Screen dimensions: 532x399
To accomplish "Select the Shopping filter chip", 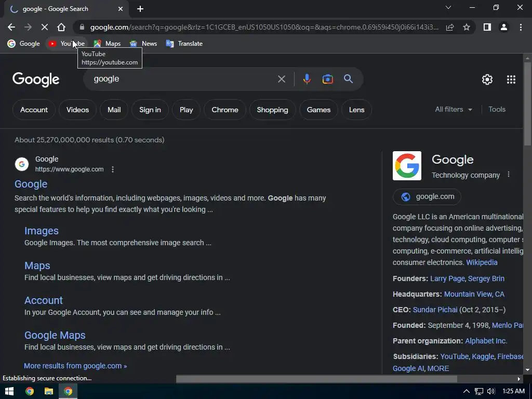I will point(272,110).
